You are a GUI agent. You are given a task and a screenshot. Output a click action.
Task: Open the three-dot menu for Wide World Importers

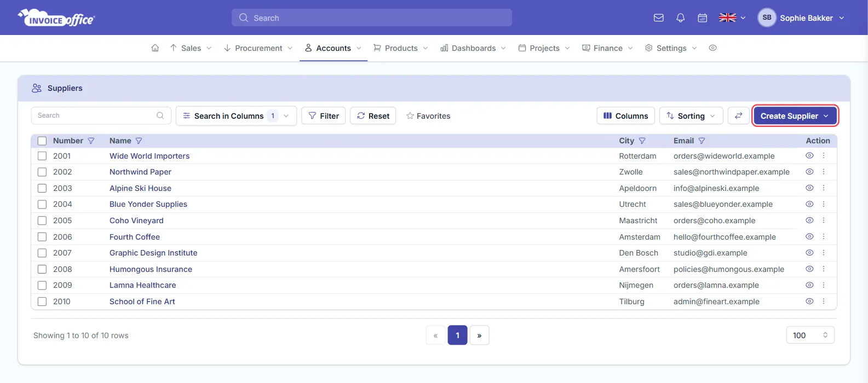click(x=824, y=156)
